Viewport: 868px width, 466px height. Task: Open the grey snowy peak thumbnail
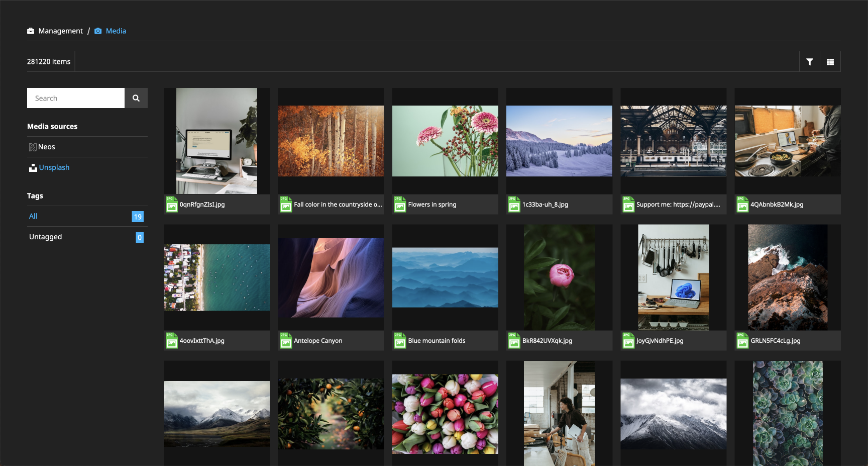pyautogui.click(x=674, y=414)
